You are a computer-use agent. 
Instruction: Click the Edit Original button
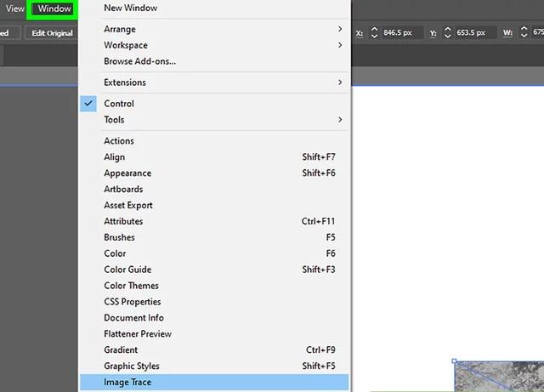(52, 33)
